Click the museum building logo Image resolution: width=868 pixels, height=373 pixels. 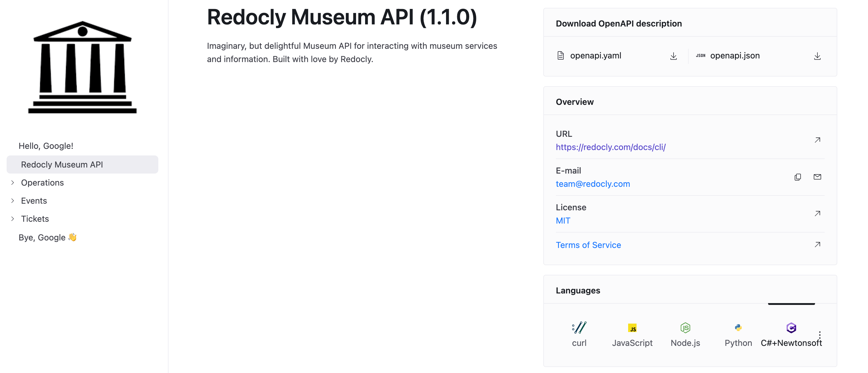point(82,67)
